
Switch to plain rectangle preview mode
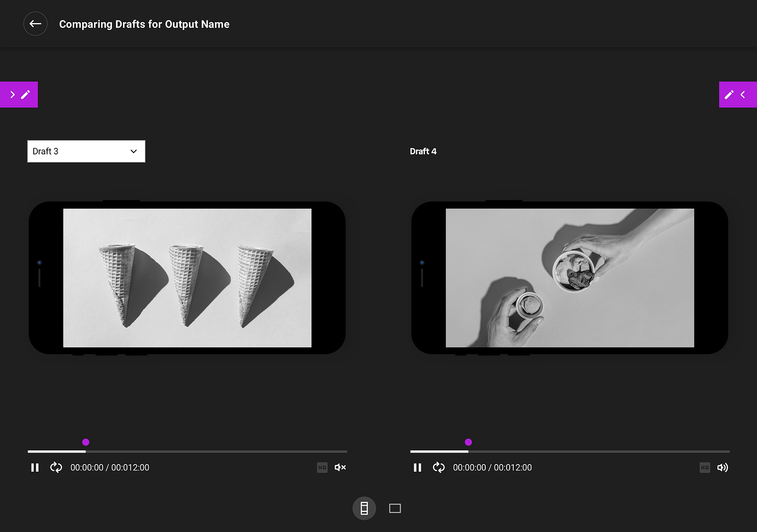point(395,508)
